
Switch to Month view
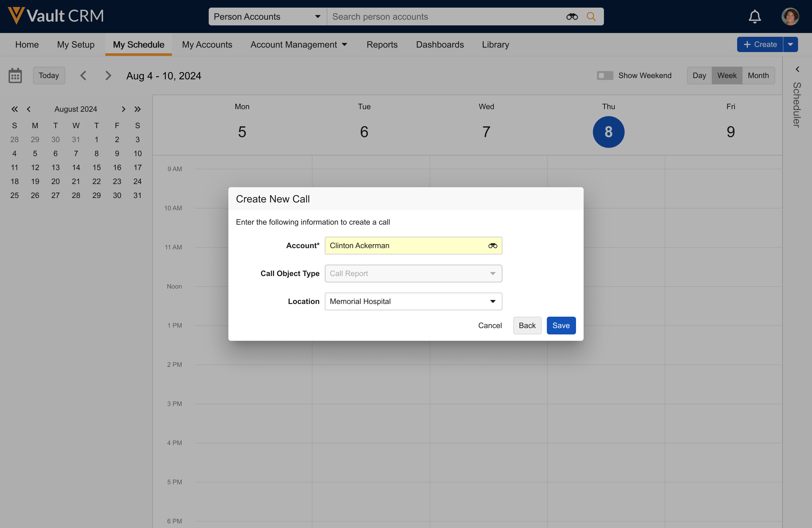[758, 76]
